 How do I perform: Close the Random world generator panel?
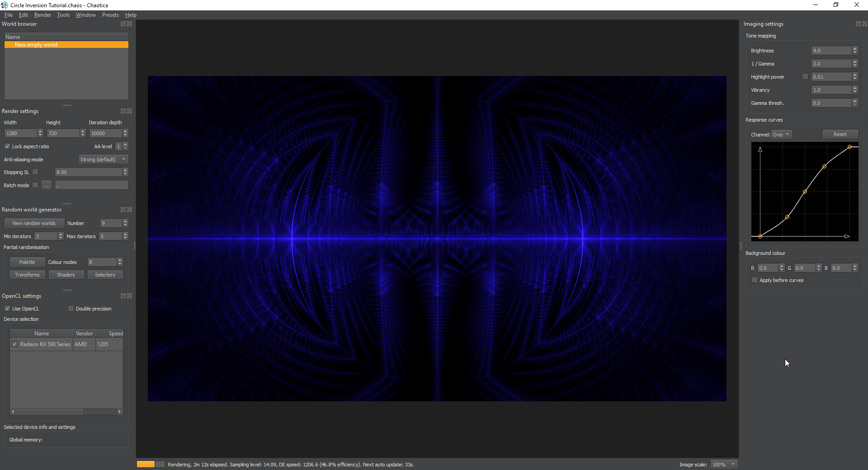(130, 210)
